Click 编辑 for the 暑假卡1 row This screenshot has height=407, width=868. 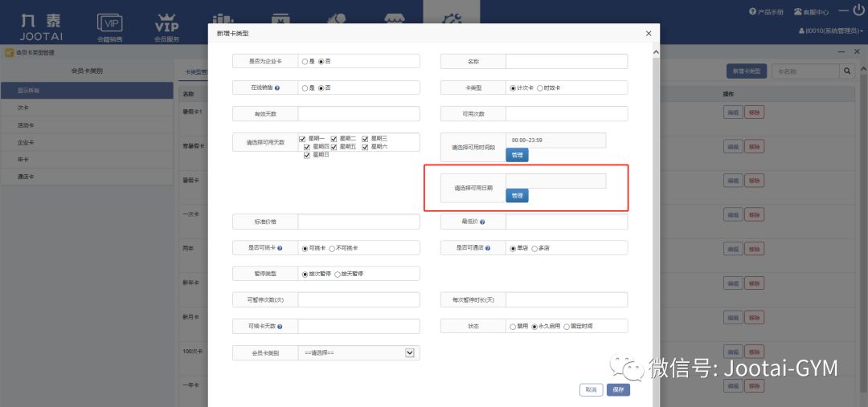point(733,112)
